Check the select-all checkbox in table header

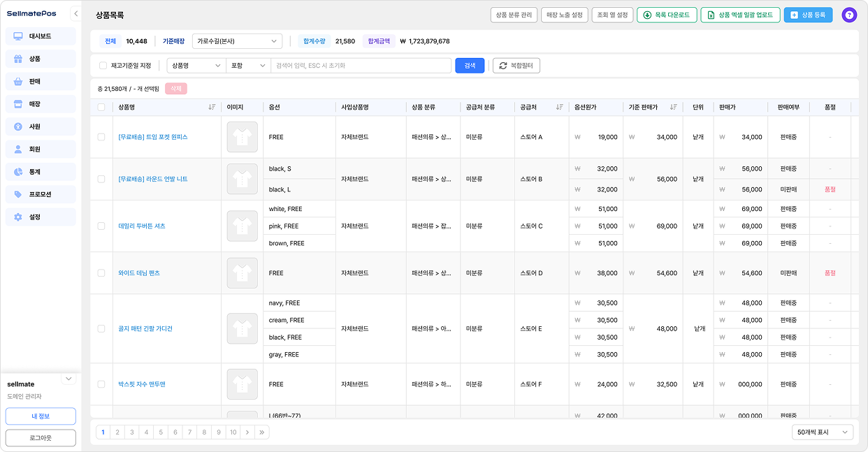[x=101, y=108]
